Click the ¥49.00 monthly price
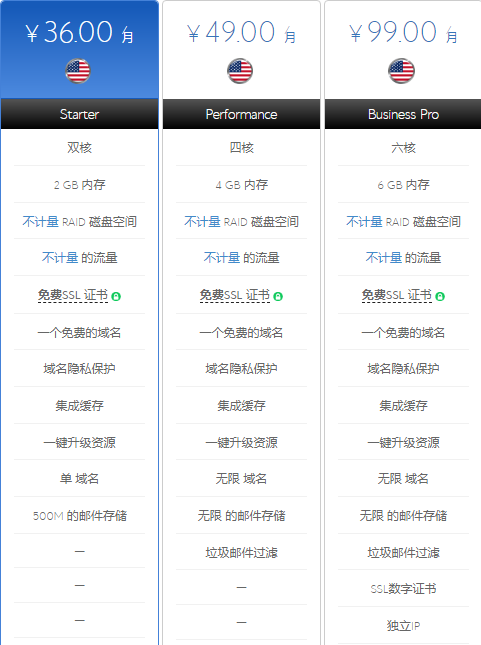 [x=241, y=32]
